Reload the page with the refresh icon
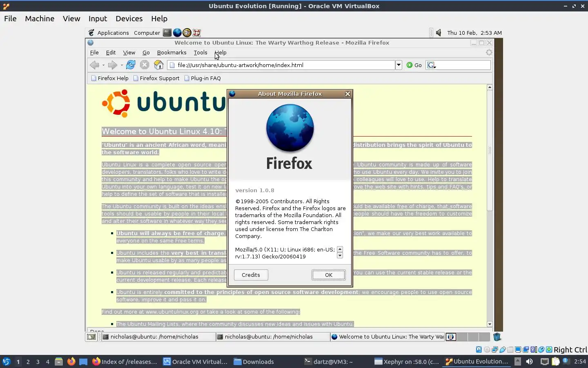The height and width of the screenshot is (368, 588). 131,65
